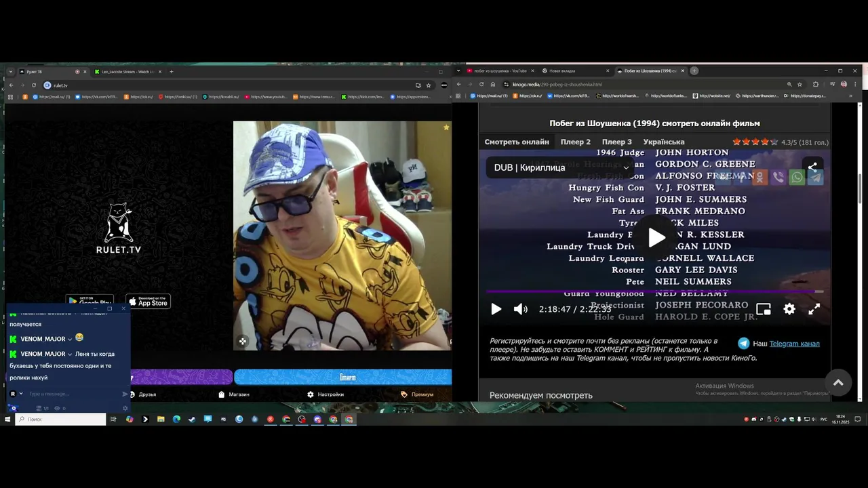The image size is (868, 488).
Task: Share video via Telegram overlay icon
Action: [815, 178]
